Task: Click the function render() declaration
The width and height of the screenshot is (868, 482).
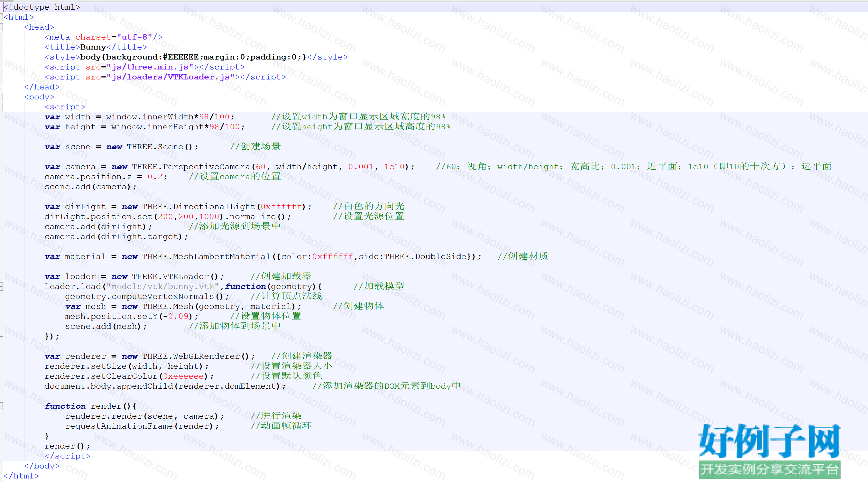Action: coord(91,406)
